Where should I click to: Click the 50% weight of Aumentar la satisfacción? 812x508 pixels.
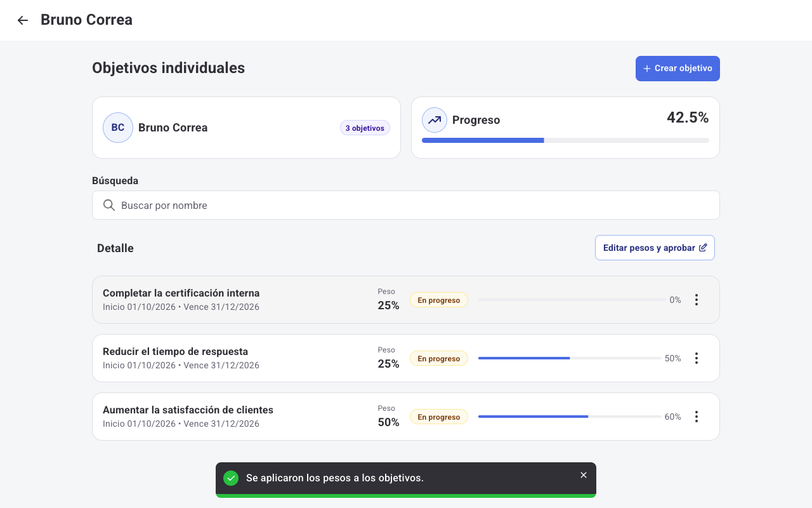point(388,422)
